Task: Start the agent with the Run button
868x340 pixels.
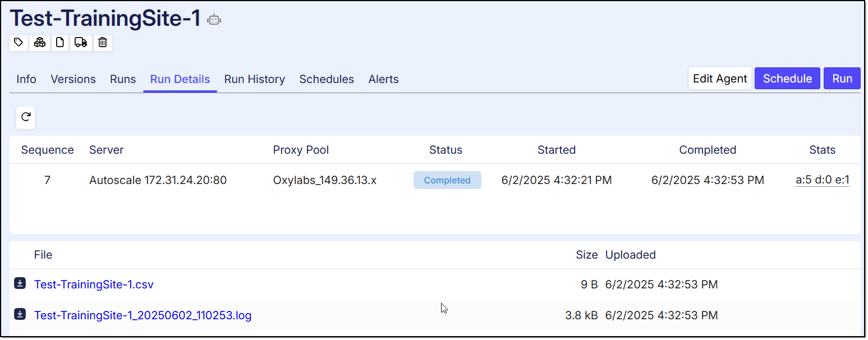Action: click(842, 79)
